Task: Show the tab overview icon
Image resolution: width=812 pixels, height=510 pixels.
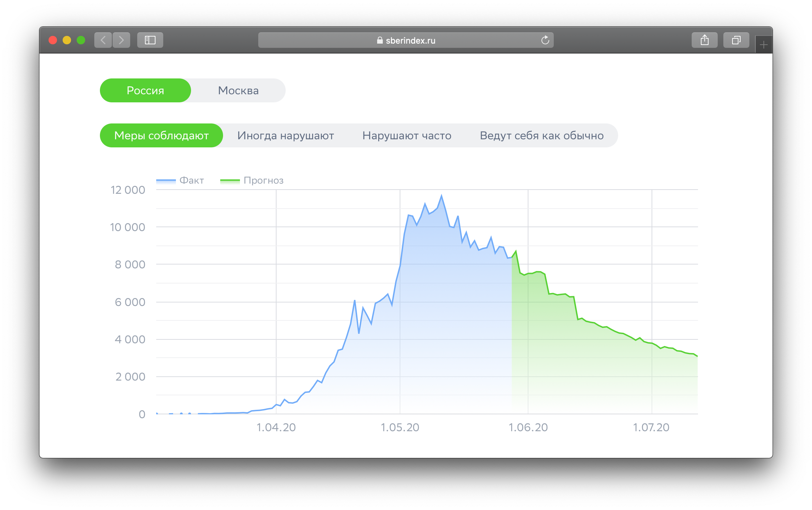Action: (736, 40)
